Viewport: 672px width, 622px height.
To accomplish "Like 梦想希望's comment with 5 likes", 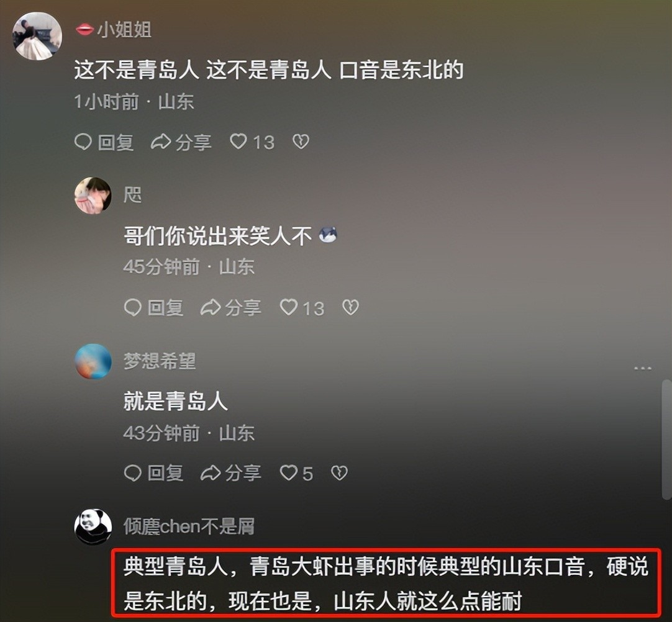I will 296,473.
